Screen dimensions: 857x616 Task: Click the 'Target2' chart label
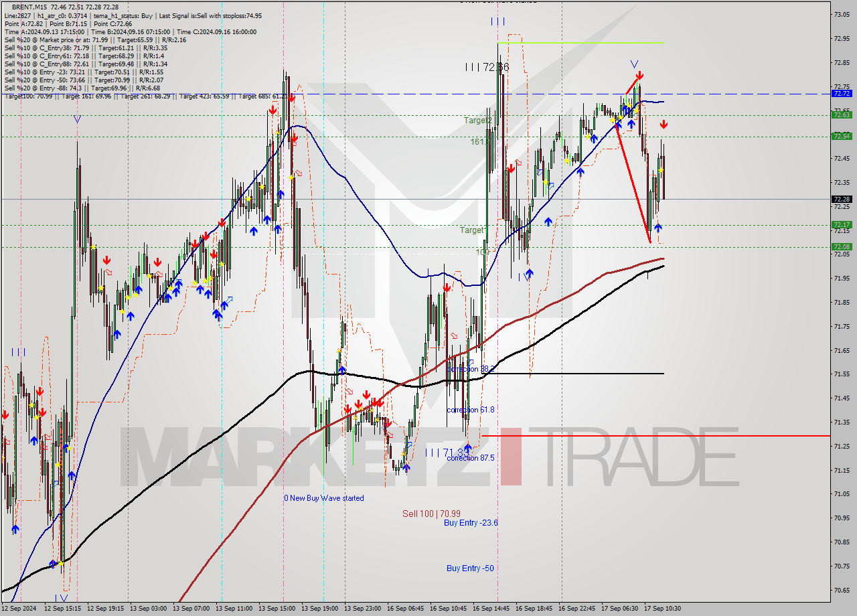tap(478, 121)
